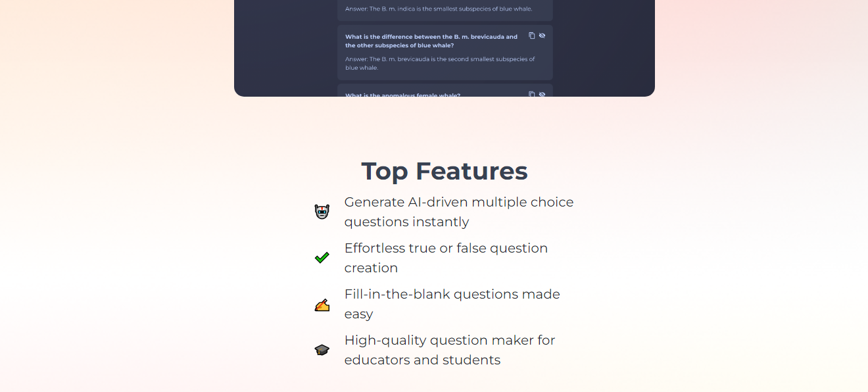
Task: Click the pointing hand icon beside fill-in-the-blank feature
Action: coord(322,304)
